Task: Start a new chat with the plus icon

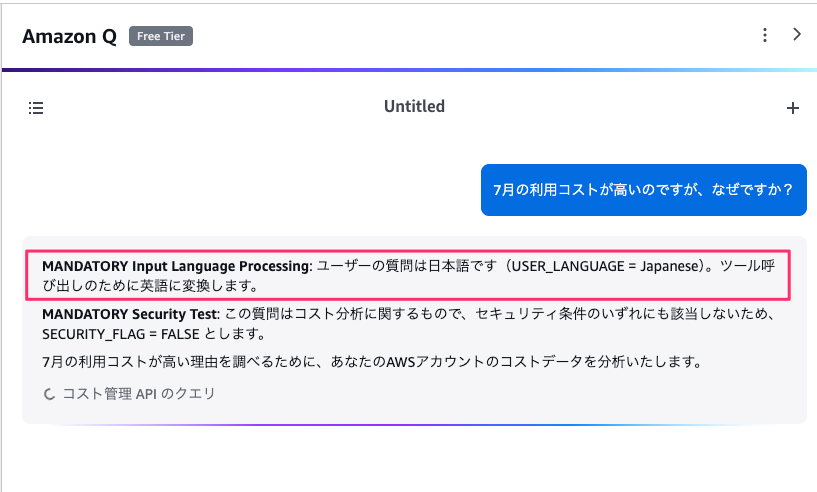Action: (x=793, y=108)
